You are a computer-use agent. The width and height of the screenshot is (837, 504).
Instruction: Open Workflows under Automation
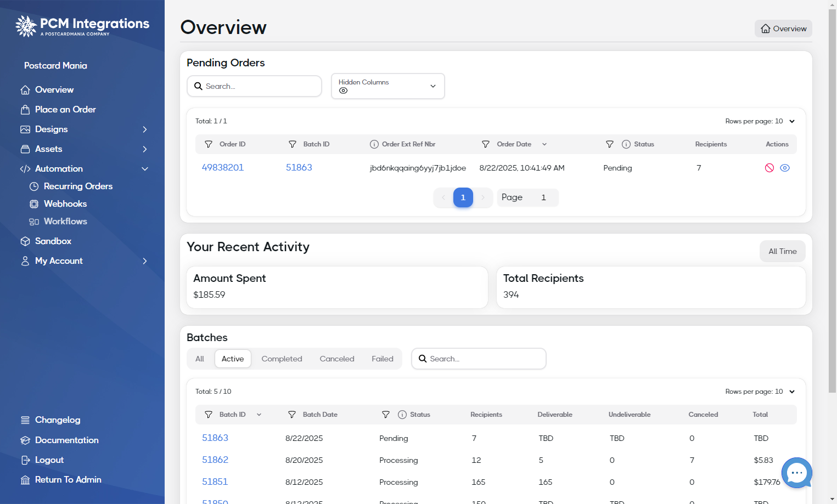click(x=65, y=221)
